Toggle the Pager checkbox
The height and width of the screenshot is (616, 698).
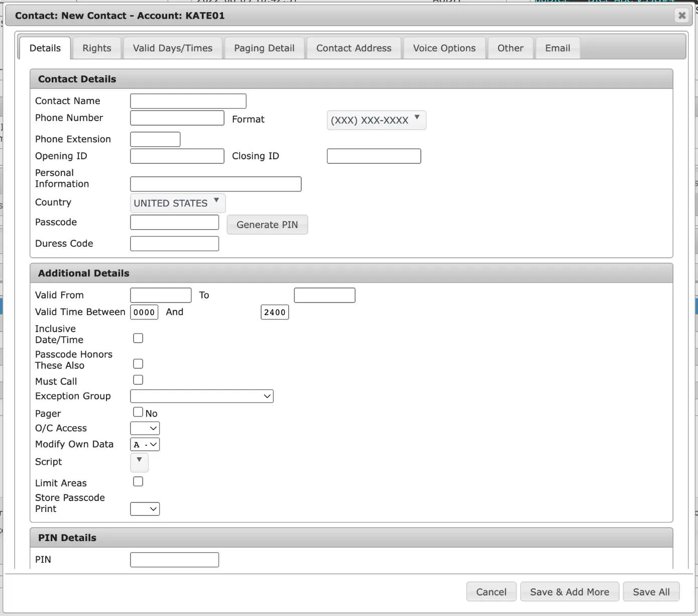(138, 412)
